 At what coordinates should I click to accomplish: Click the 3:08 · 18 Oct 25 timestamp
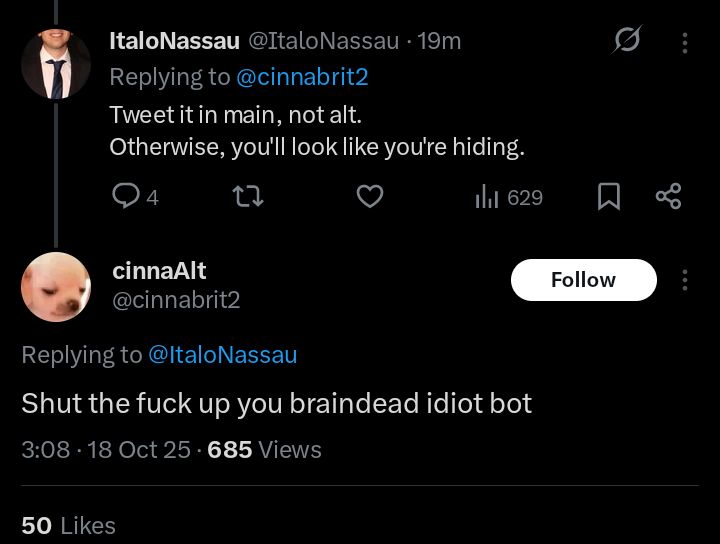click(x=106, y=450)
